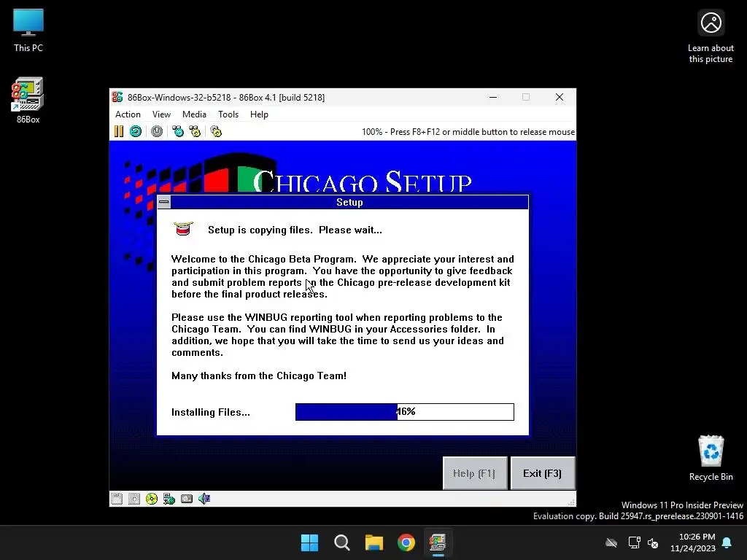Click the 86Box app icon in title bar
Image resolution: width=747 pixels, height=560 pixels.
coord(117,97)
